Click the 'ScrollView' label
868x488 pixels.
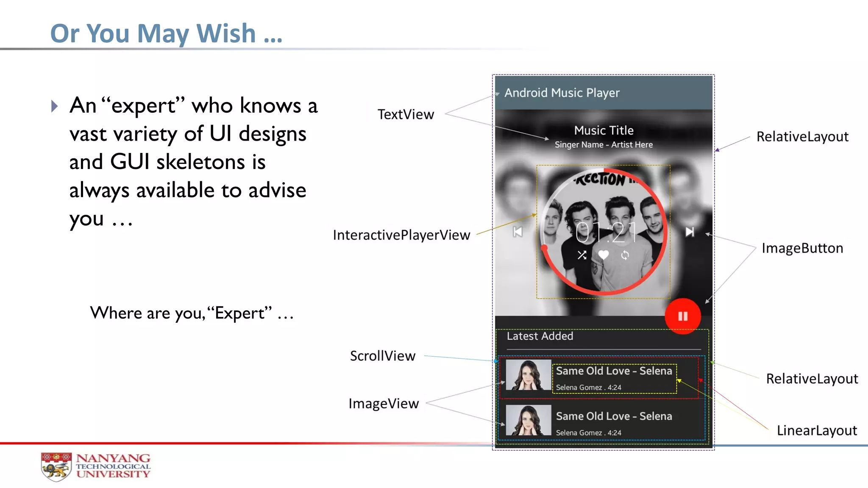coord(383,356)
